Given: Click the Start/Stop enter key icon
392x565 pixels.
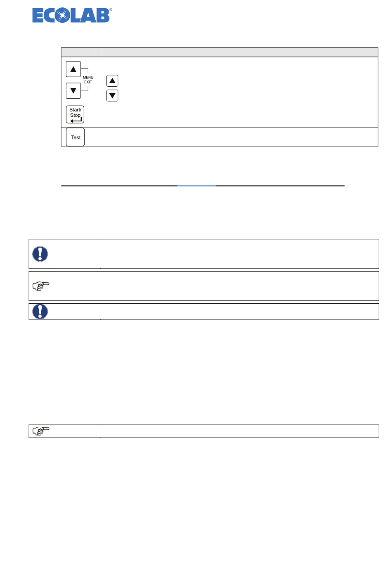Looking at the screenshot, I should coord(75,115).
